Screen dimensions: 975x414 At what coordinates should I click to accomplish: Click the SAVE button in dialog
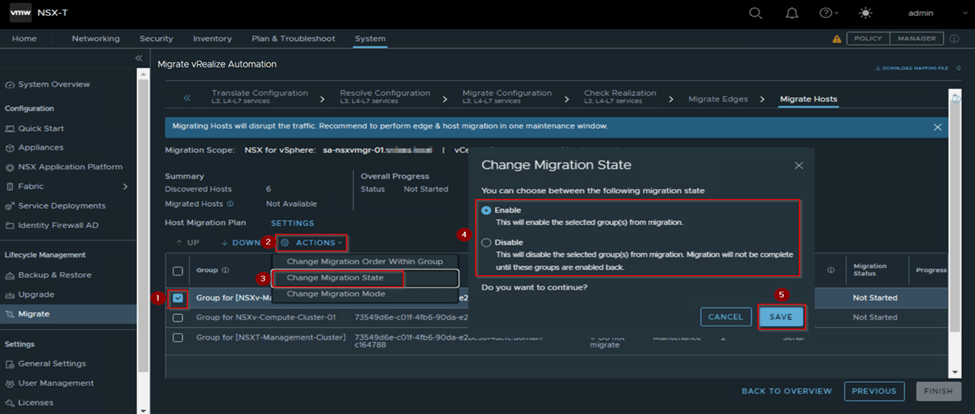(x=780, y=316)
